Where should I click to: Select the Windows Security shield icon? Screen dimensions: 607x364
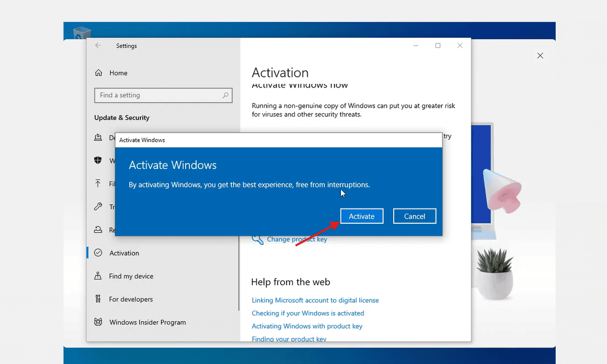98,160
